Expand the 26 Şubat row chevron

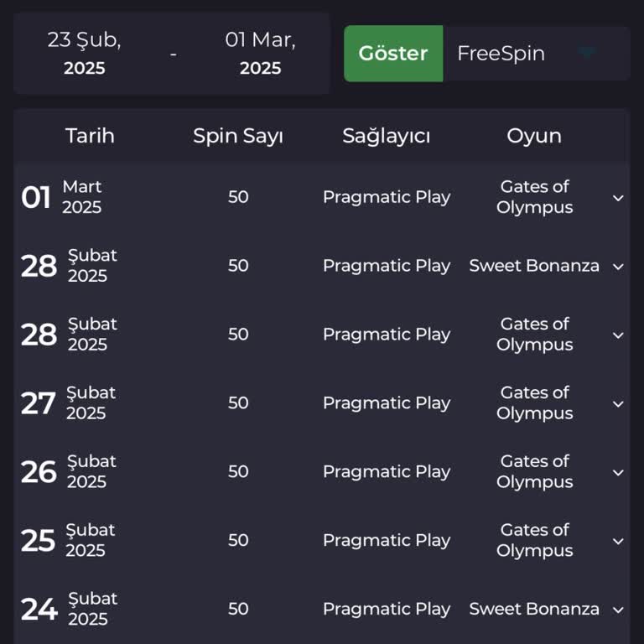coord(618,473)
